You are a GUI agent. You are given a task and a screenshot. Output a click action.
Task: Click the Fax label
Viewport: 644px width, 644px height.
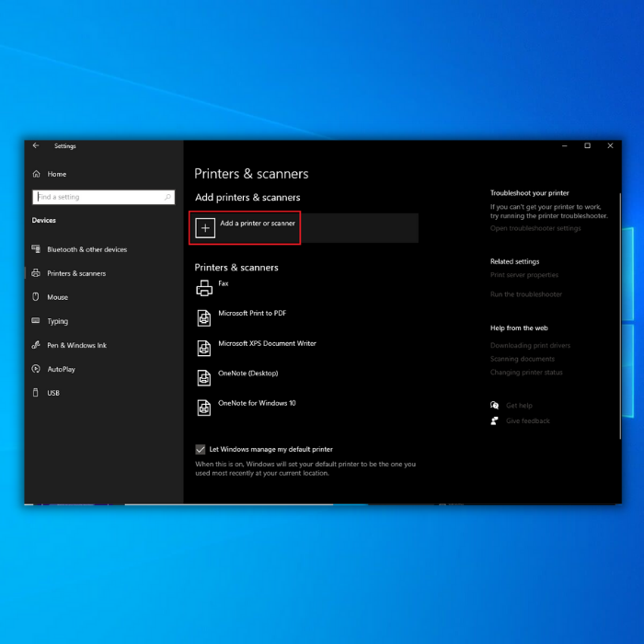tap(224, 283)
